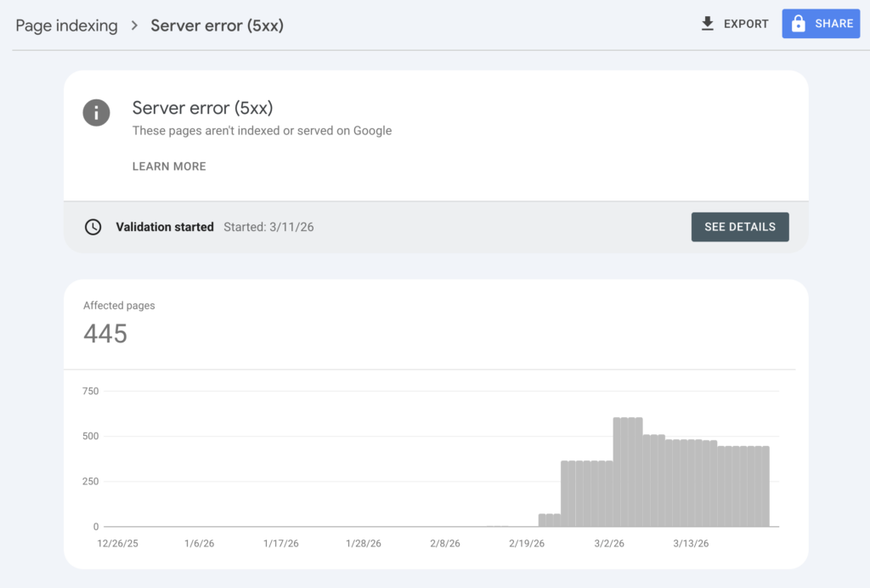This screenshot has width=870, height=588.
Task: Click the Validation started status text
Action: pyautogui.click(x=165, y=227)
